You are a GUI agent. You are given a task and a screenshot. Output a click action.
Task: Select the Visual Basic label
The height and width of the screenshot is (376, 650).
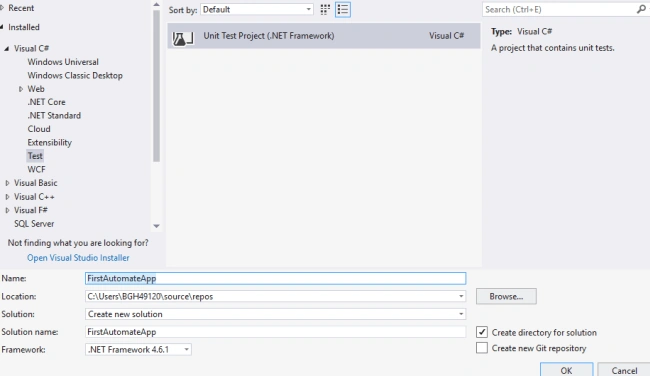(x=36, y=183)
